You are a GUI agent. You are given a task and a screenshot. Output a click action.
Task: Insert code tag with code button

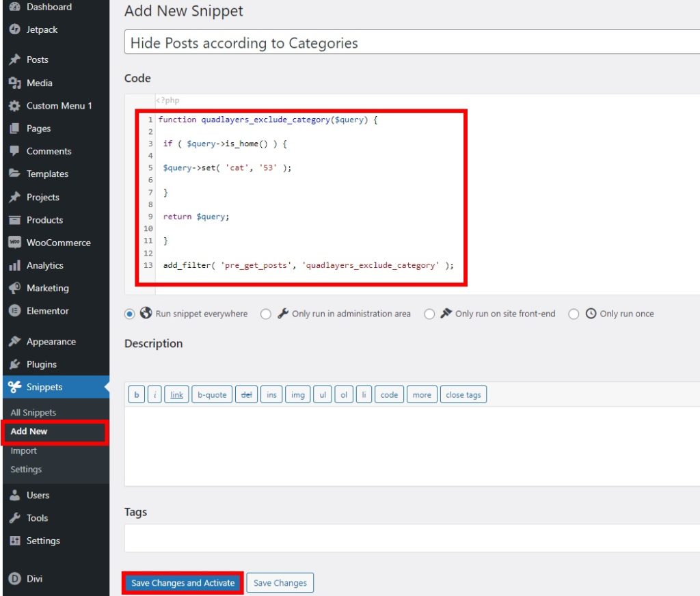pyautogui.click(x=389, y=394)
